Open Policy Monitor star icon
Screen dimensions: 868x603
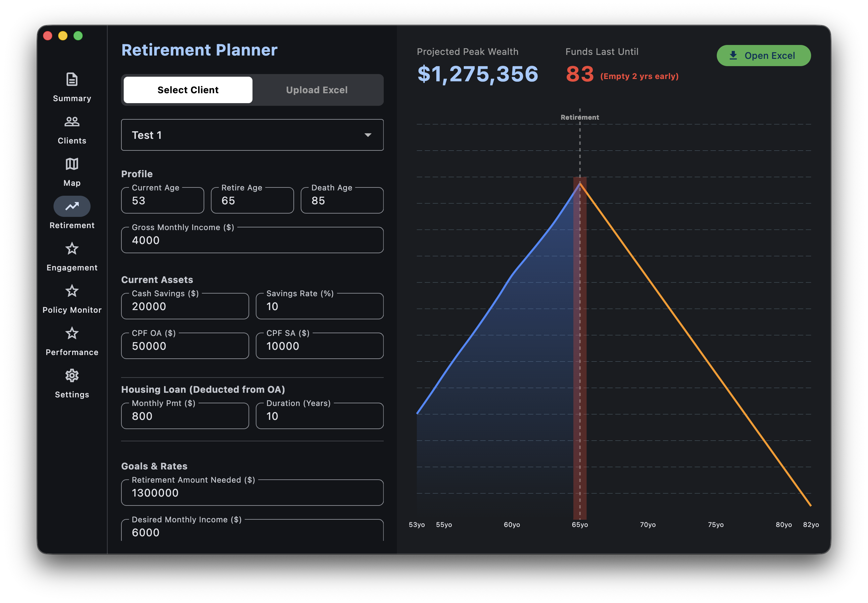(x=72, y=291)
